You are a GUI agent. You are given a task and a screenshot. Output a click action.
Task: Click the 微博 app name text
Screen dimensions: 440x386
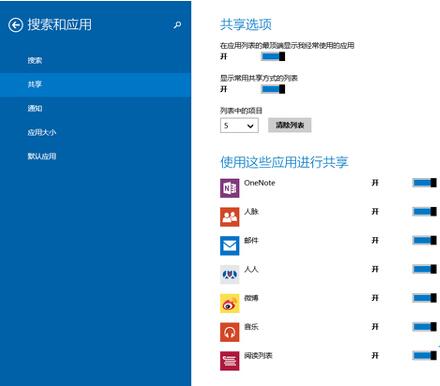pyautogui.click(x=251, y=298)
